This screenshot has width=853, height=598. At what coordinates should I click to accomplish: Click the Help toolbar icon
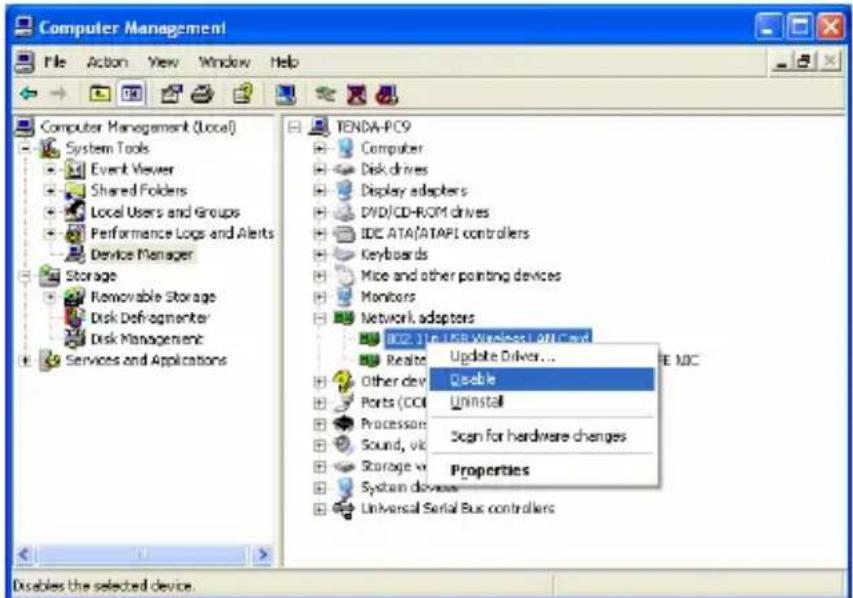243,94
